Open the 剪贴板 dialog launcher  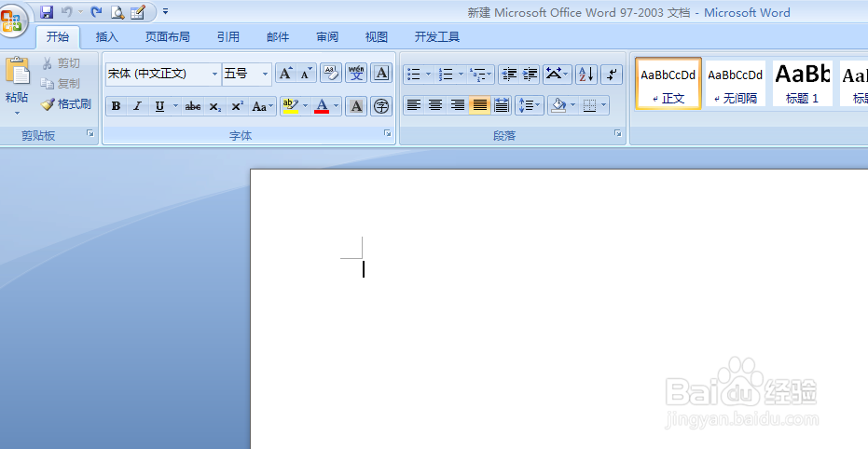(90, 133)
